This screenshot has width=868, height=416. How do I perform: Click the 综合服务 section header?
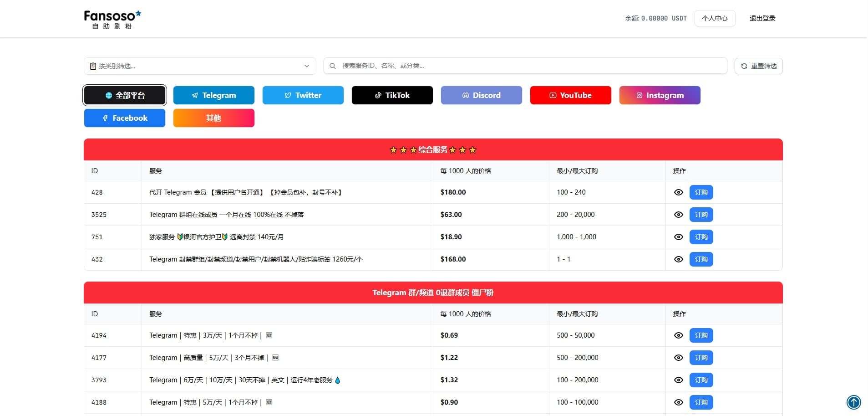[x=433, y=149]
